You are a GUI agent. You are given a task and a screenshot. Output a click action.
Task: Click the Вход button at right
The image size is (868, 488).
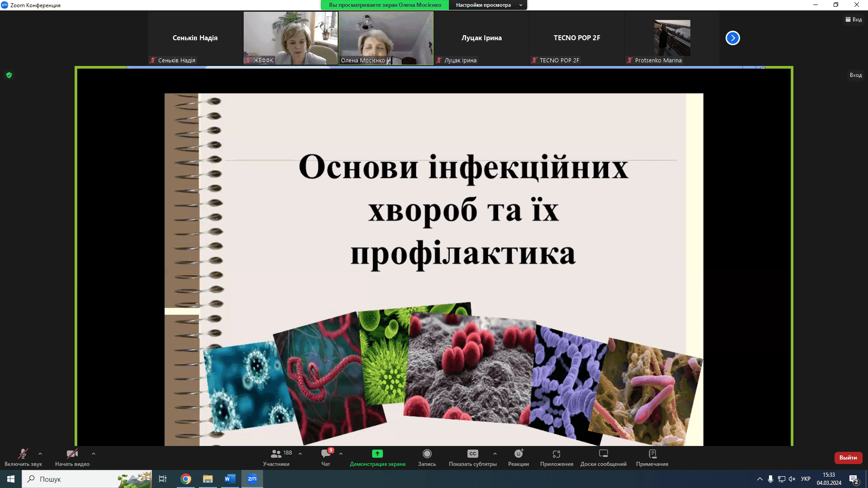pyautogui.click(x=855, y=75)
